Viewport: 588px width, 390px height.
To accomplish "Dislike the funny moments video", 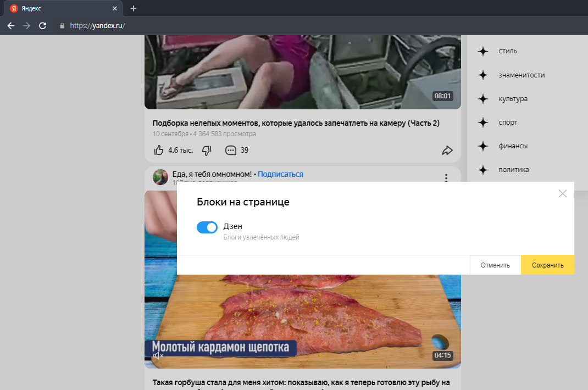I will point(207,151).
